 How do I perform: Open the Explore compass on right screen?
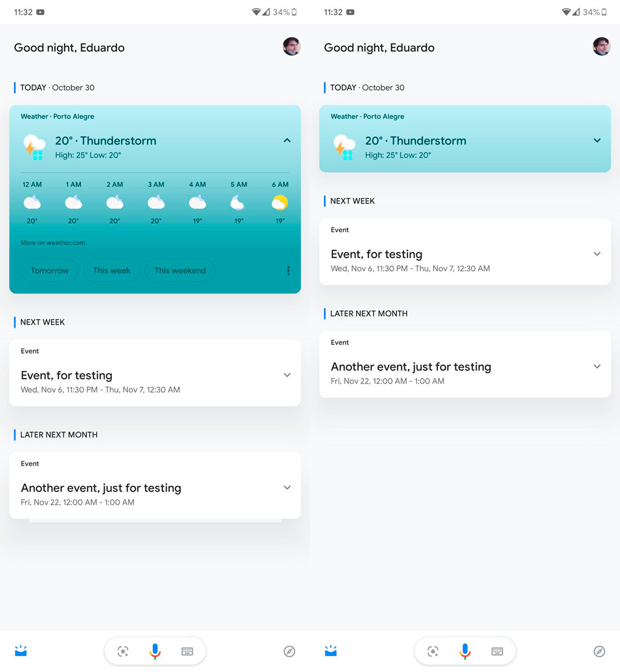599,651
